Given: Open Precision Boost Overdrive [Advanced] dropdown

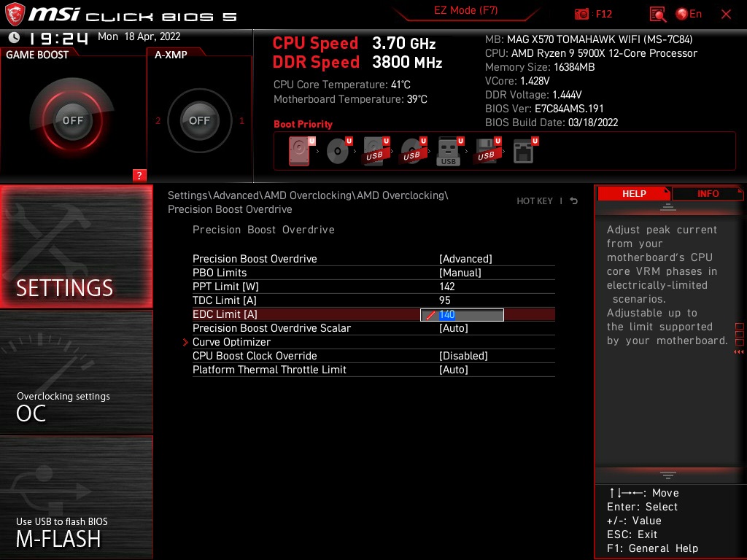Looking at the screenshot, I should pyautogui.click(x=465, y=259).
